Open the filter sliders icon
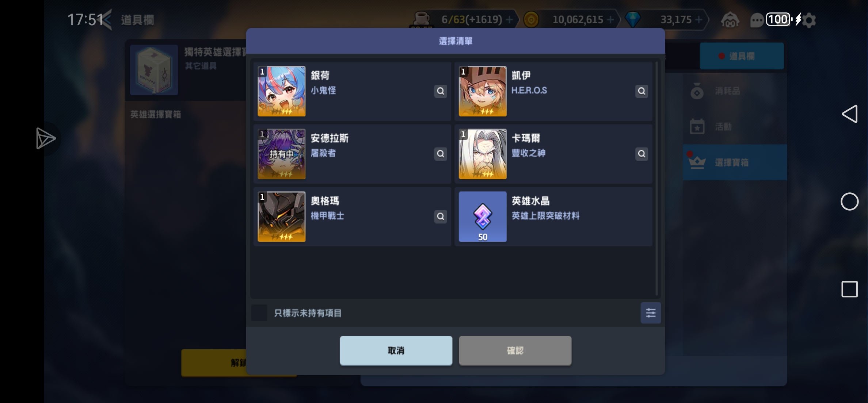The image size is (868, 403). coord(651,313)
